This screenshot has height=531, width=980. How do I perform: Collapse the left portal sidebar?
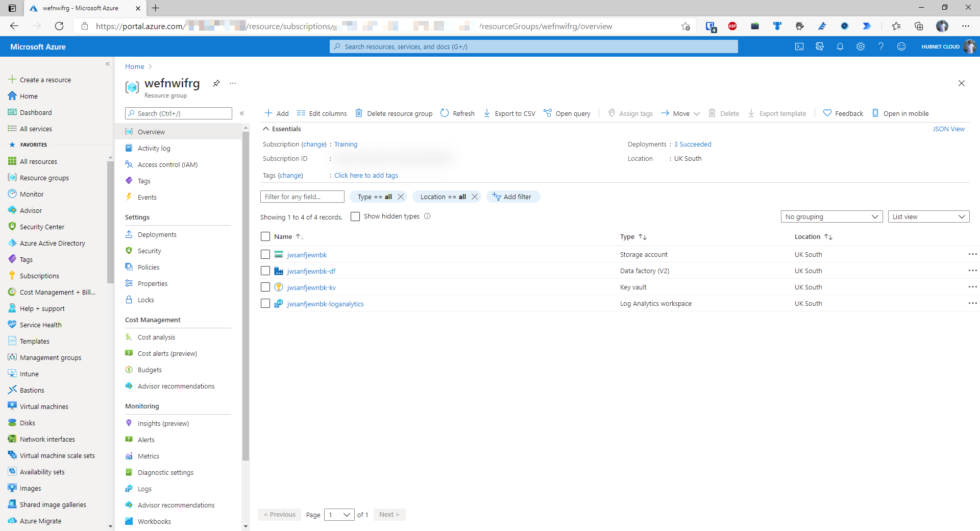pos(108,64)
